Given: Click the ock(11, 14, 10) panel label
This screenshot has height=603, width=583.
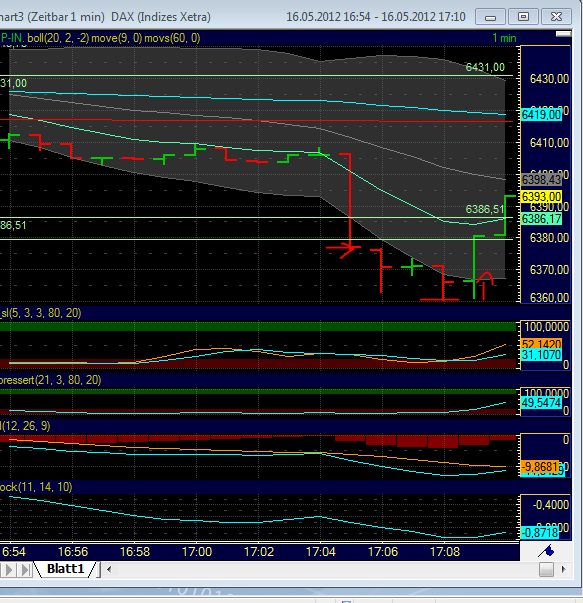Looking at the screenshot, I should click(36, 487).
